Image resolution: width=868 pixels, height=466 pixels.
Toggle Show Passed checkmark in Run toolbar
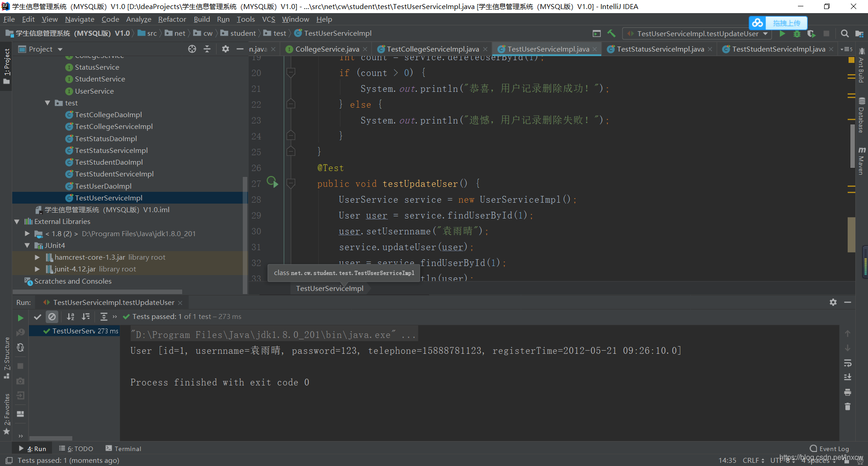(x=38, y=317)
